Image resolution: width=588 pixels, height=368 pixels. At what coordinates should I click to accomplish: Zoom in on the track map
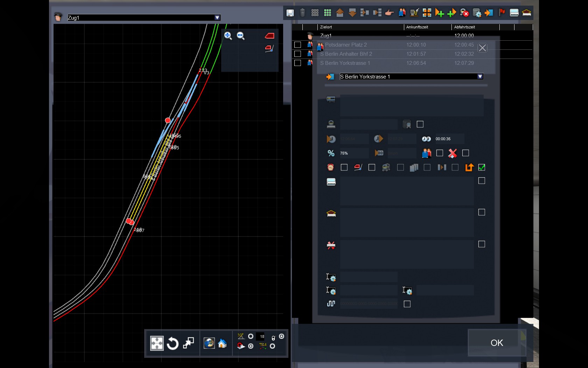(228, 35)
